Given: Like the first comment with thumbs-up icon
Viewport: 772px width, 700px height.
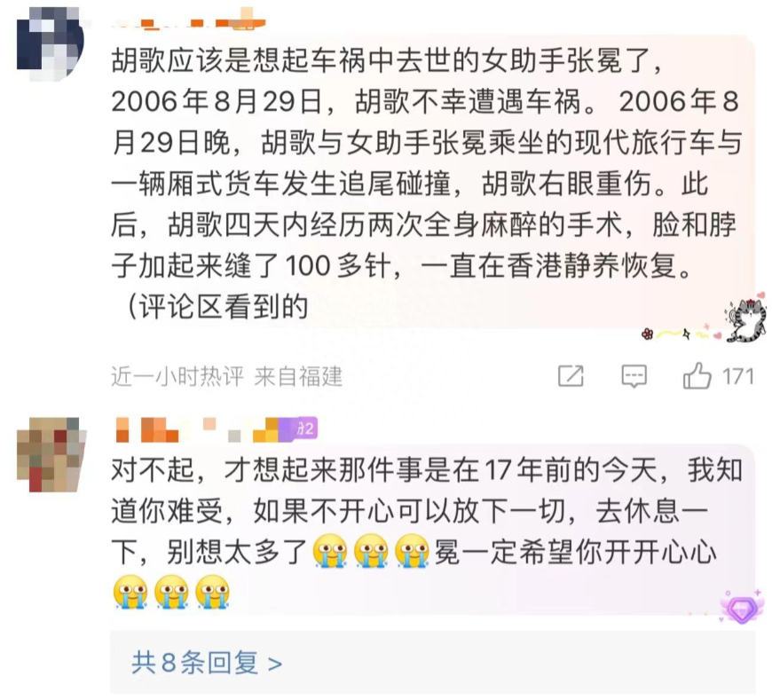Looking at the screenshot, I should pos(697,376).
